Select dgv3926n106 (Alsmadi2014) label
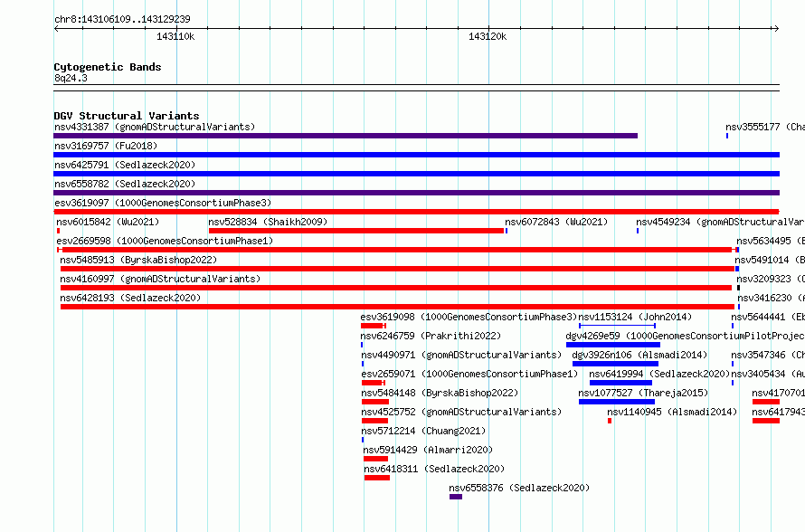 [639, 355]
